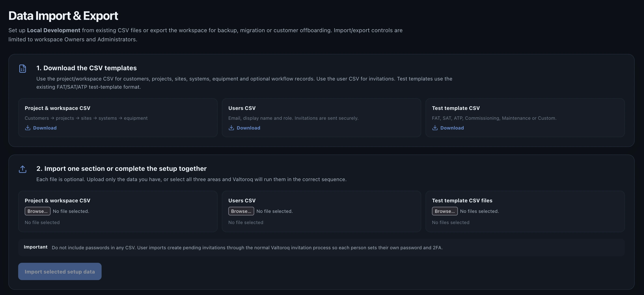
Task: Browse for a Project & workspace CSV file
Action: (x=38, y=211)
